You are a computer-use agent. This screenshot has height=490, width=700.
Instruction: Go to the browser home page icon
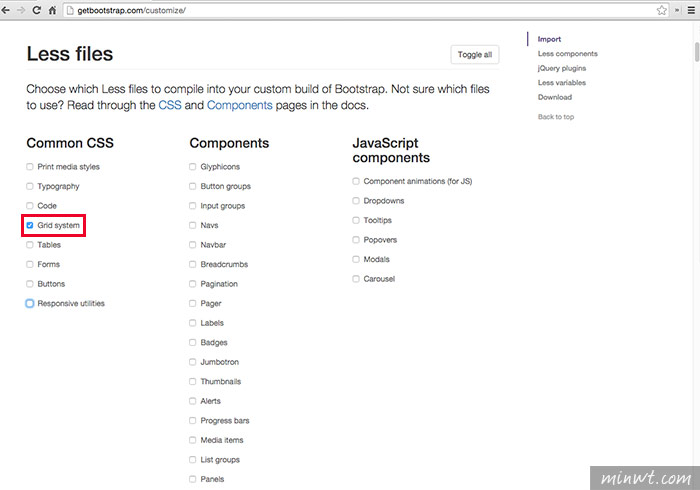(x=52, y=10)
